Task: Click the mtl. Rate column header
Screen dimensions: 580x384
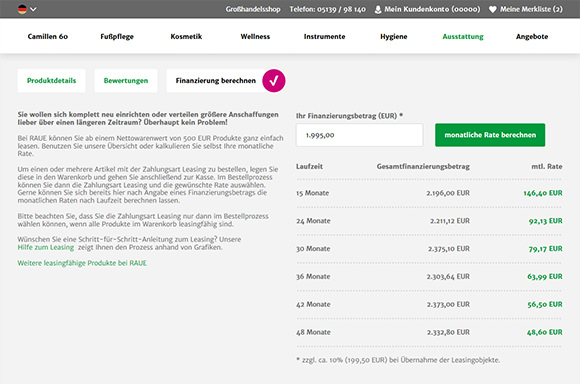Action: tap(547, 166)
